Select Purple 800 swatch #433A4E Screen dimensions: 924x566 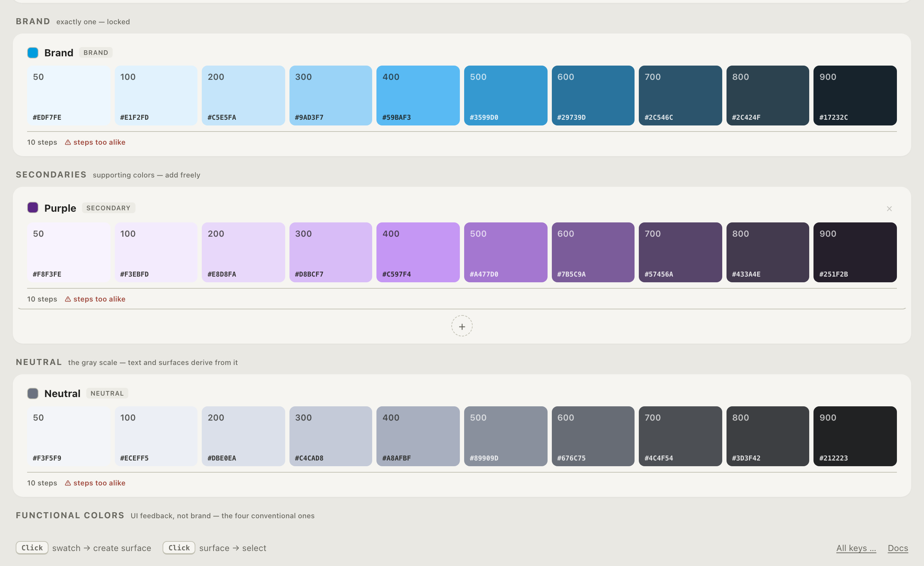click(768, 252)
